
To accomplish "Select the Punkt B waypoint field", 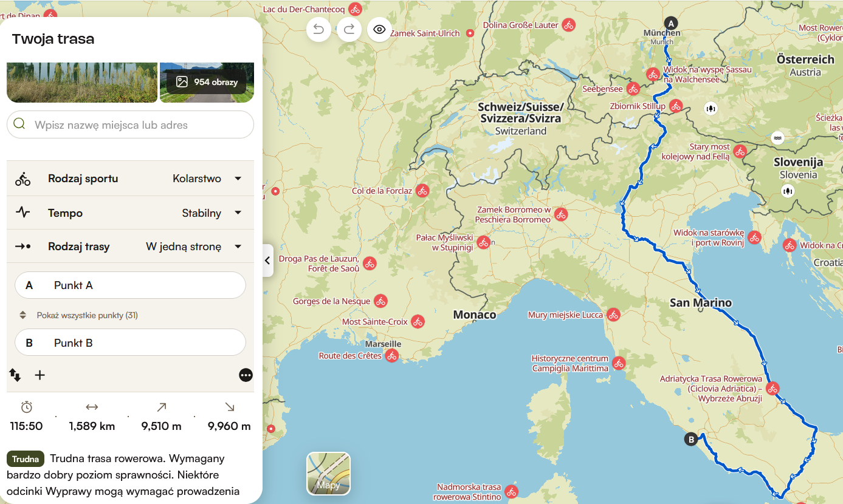I will (x=130, y=342).
